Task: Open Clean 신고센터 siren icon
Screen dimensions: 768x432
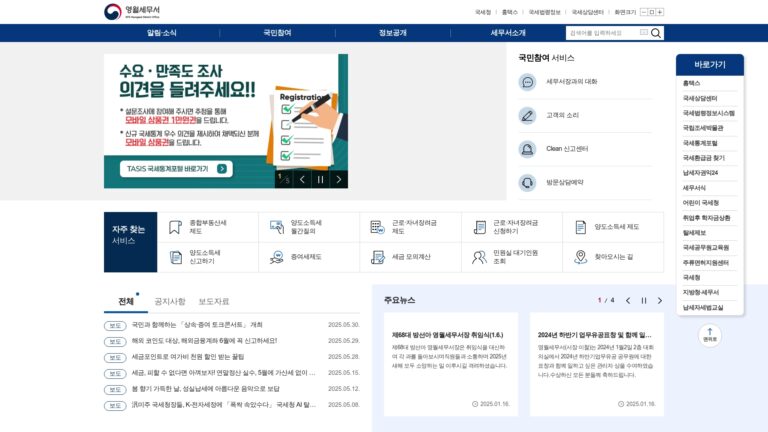Action: pyautogui.click(x=527, y=149)
